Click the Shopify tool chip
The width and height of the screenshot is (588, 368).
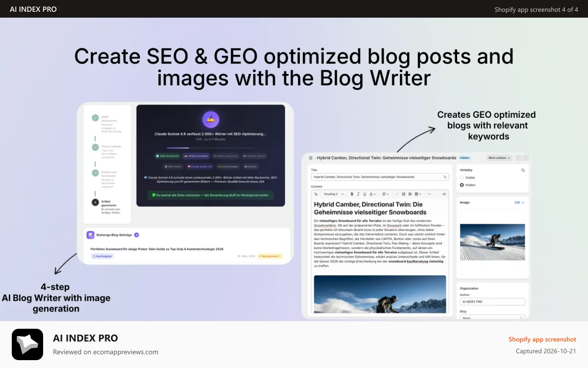pos(250,166)
